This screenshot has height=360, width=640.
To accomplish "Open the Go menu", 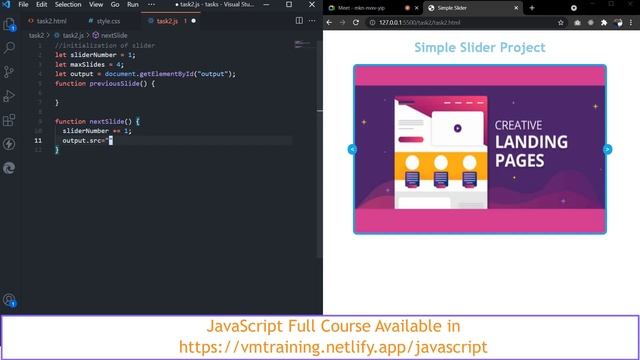I will pyautogui.click(x=115, y=4).
